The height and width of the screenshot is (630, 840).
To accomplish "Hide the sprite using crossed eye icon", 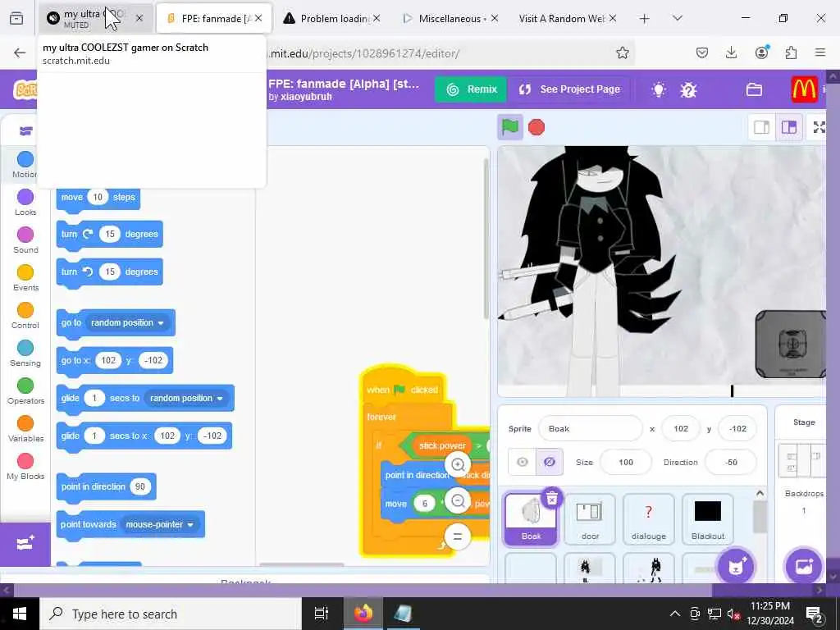I will (549, 462).
